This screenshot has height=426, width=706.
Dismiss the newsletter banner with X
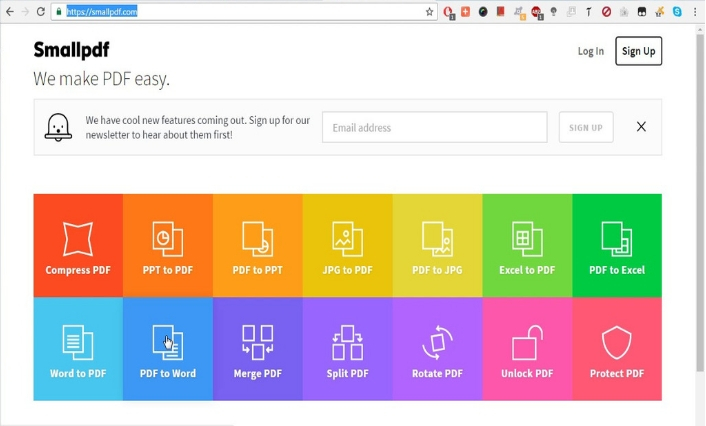(641, 127)
